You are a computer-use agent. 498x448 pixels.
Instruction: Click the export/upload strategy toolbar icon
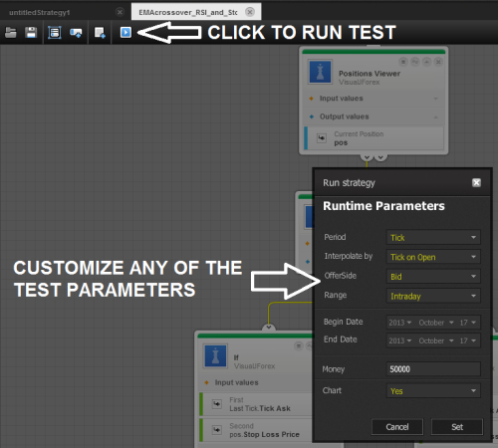pyautogui.click(x=76, y=33)
